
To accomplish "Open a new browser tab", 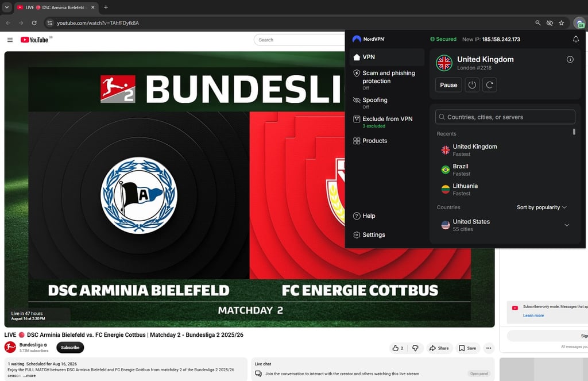I will (106, 7).
